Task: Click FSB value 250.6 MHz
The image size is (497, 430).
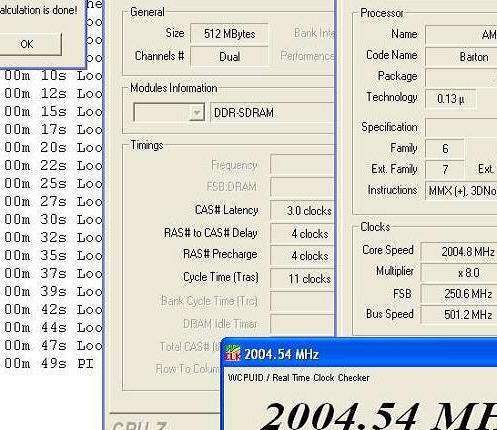Action: 459,294
